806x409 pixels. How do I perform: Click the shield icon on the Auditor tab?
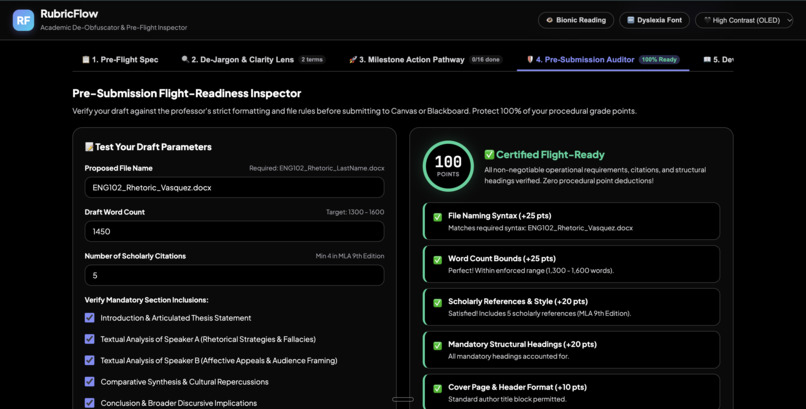tap(530, 60)
